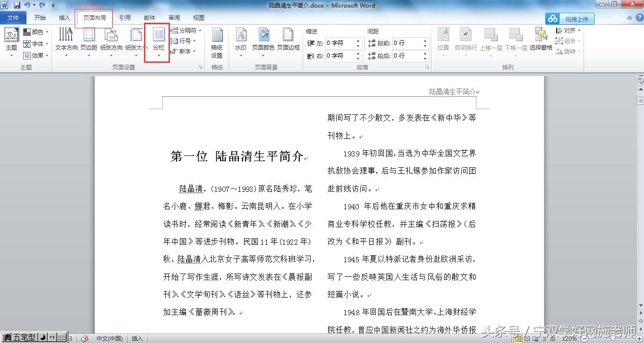Switch to Web layout view in status bar
644x343 pixels.
pos(535,339)
